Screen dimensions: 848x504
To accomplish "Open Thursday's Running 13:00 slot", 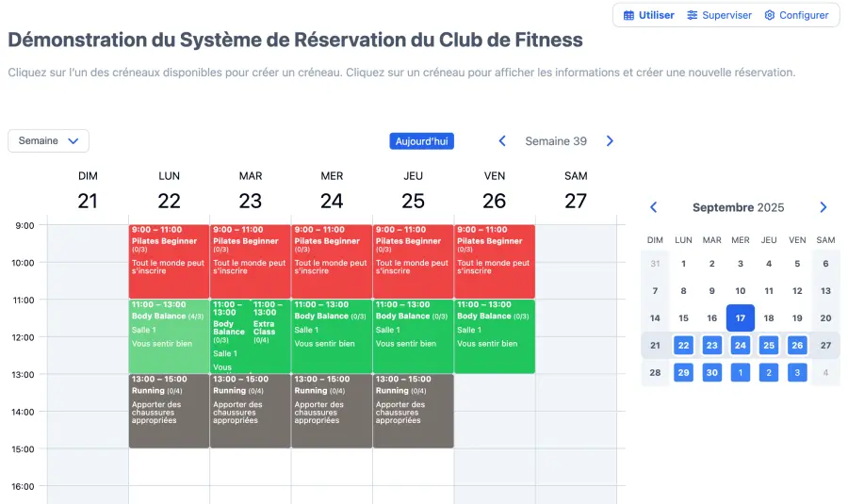I will (413, 411).
